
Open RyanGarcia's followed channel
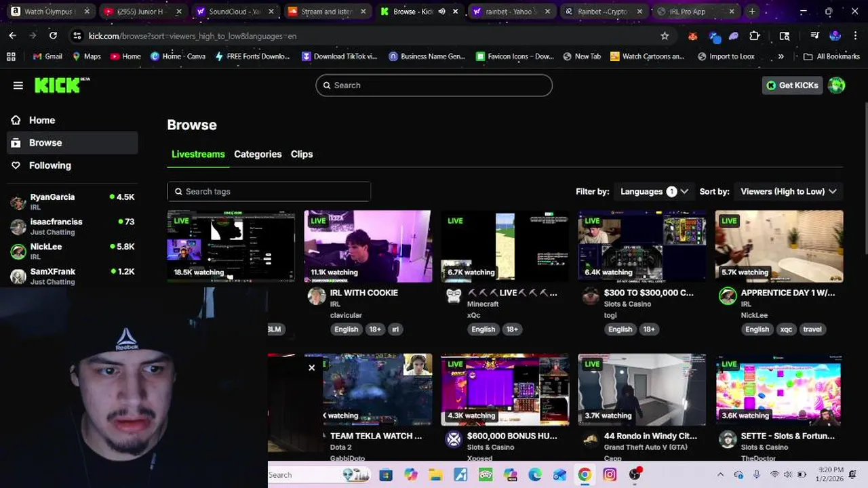pyautogui.click(x=72, y=201)
